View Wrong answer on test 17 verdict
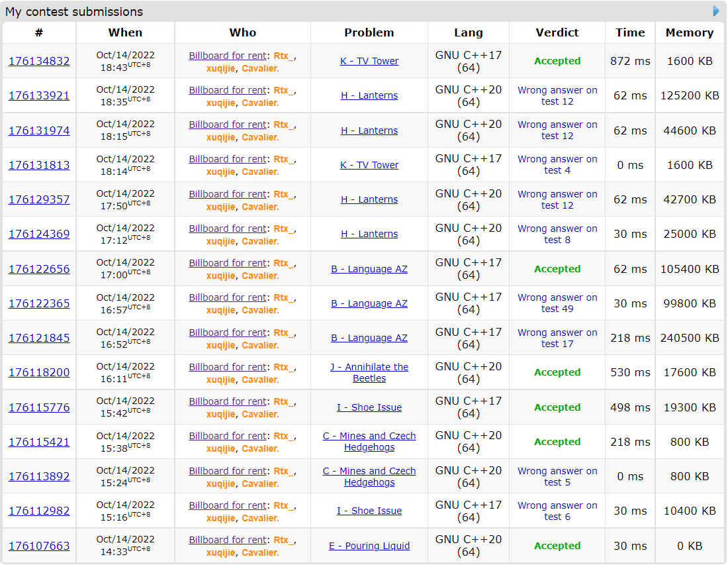 pos(557,338)
